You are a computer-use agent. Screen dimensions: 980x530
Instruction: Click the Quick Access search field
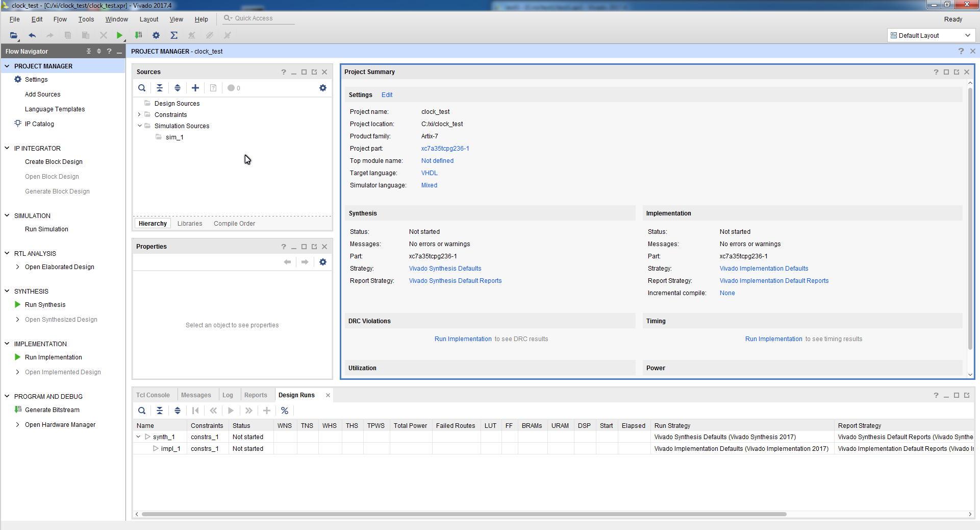tap(259, 18)
